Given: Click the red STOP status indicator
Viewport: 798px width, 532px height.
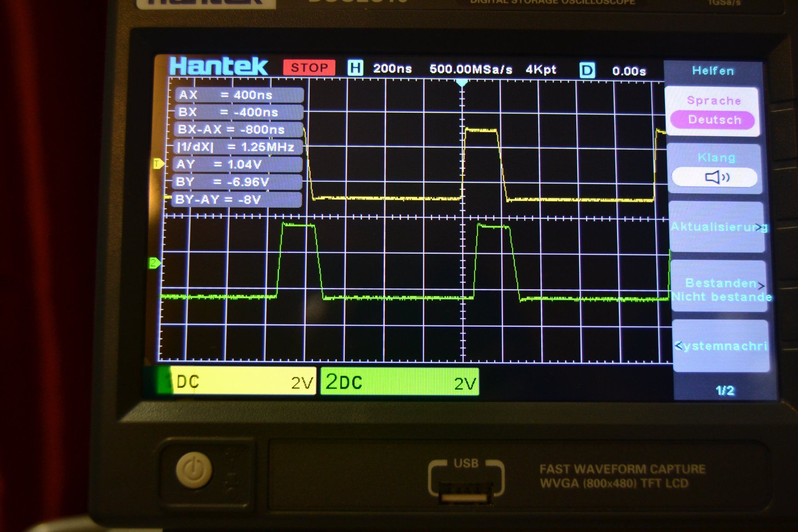Looking at the screenshot, I should tap(309, 67).
